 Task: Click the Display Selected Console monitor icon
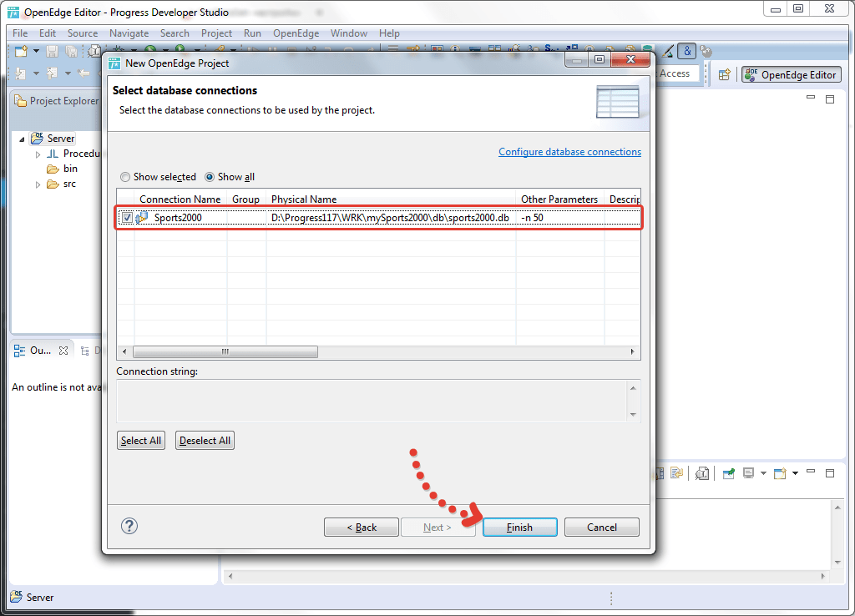(x=749, y=473)
